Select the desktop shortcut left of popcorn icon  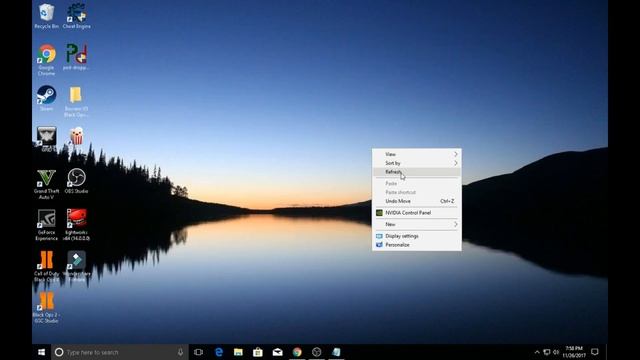[47, 139]
